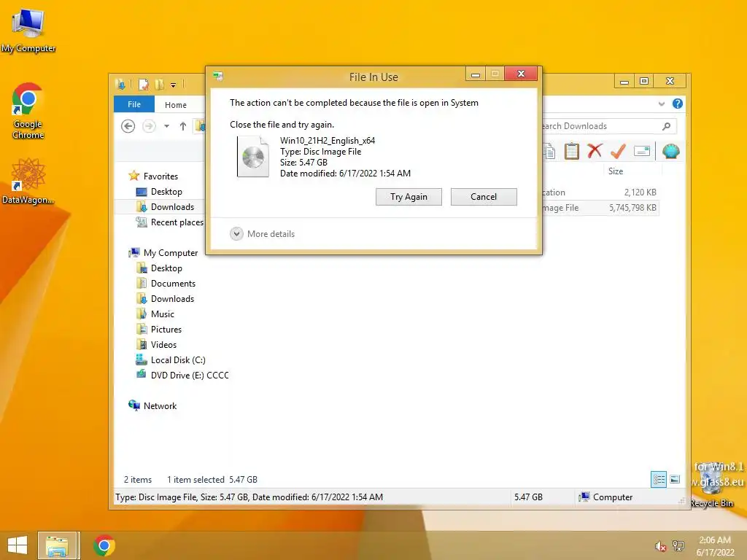
Task: Expand More details in the dialog
Action: tap(262, 234)
